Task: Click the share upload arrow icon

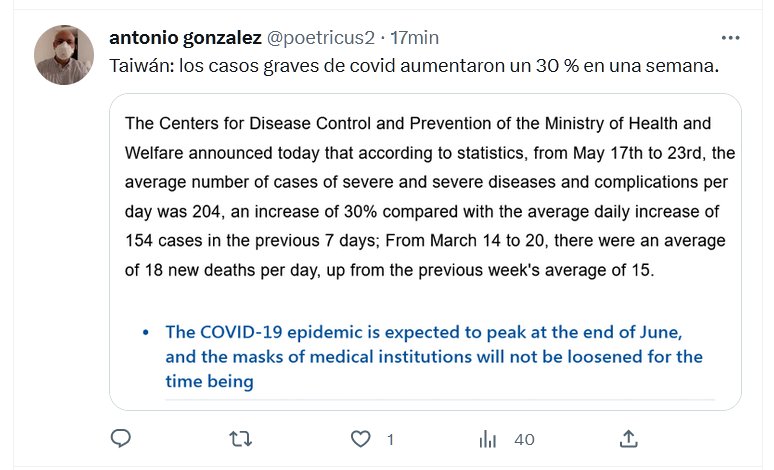Action: [628, 439]
